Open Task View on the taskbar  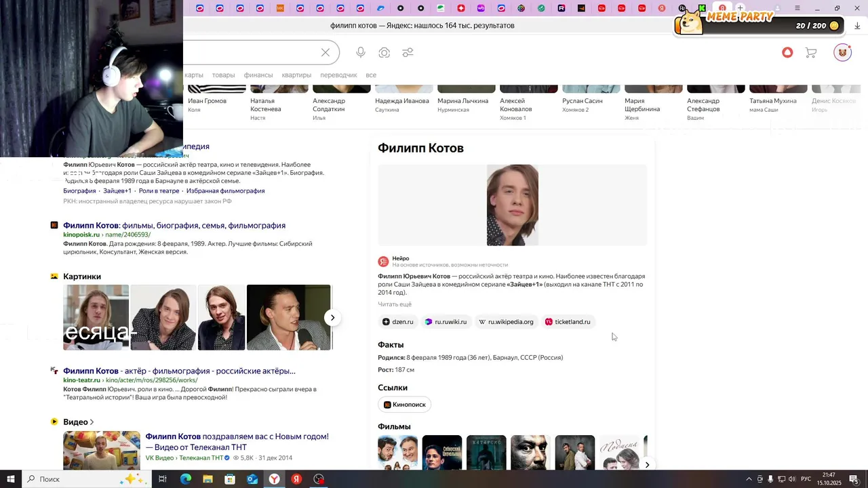pyautogui.click(x=163, y=479)
